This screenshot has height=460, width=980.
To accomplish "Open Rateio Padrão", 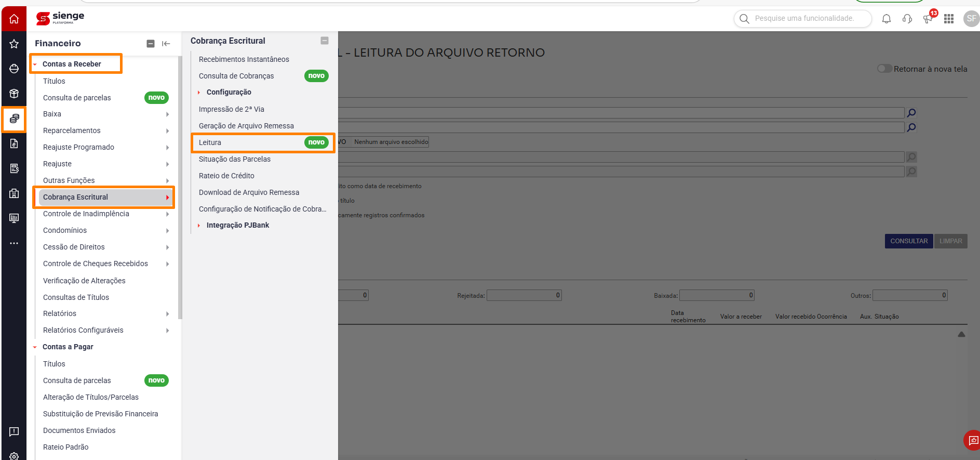I will click(66, 447).
